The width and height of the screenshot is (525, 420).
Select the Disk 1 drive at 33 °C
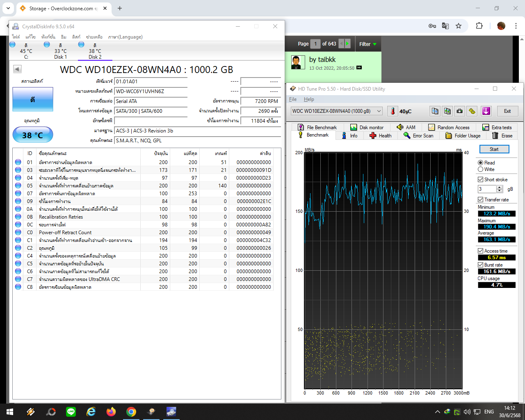coord(60,51)
